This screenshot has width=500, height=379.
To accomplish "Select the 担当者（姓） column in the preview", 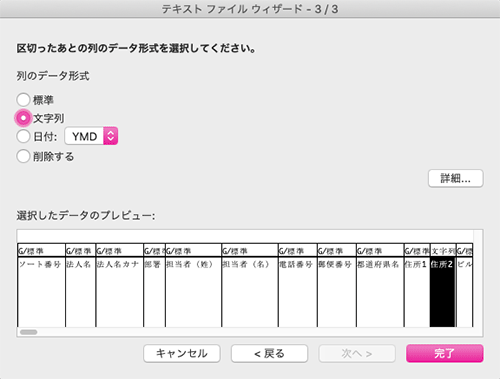I will (x=193, y=292).
